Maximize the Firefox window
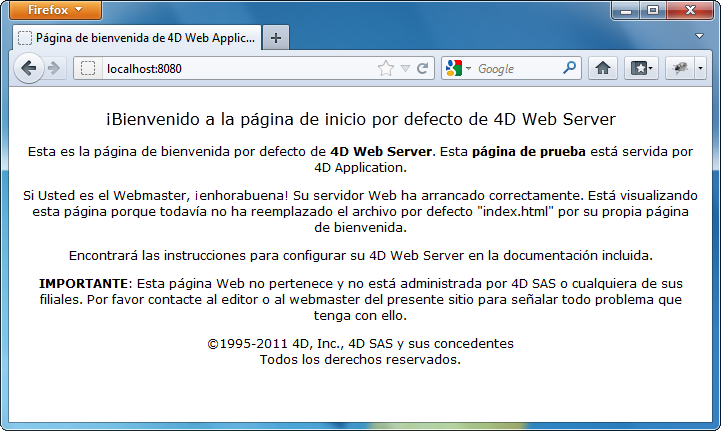This screenshot has width=721, height=431. tap(652, 11)
